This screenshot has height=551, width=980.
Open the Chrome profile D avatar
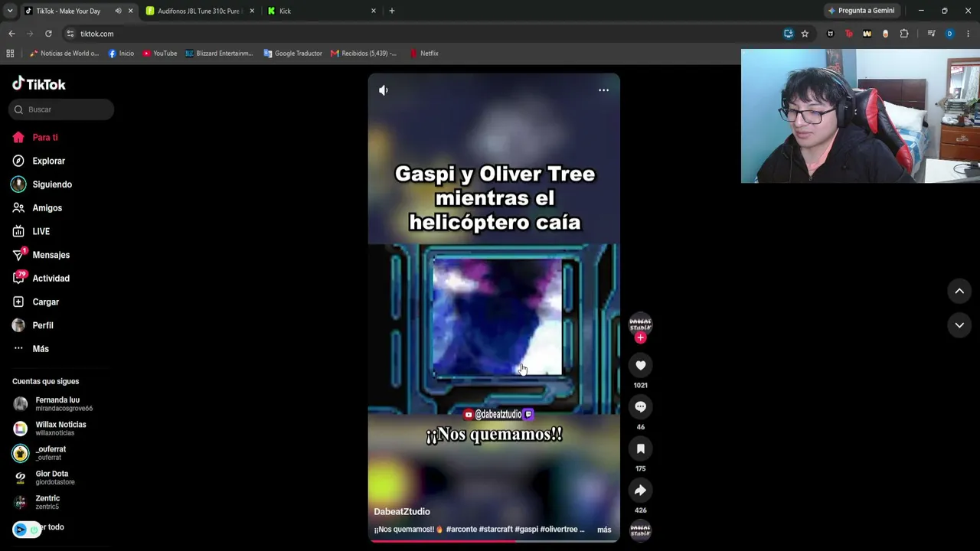tap(949, 34)
